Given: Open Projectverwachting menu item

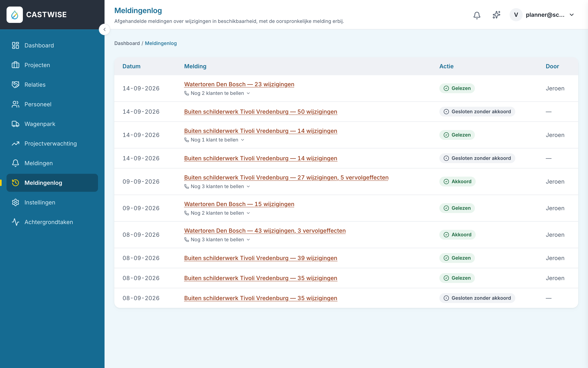Looking at the screenshot, I should (x=52, y=144).
